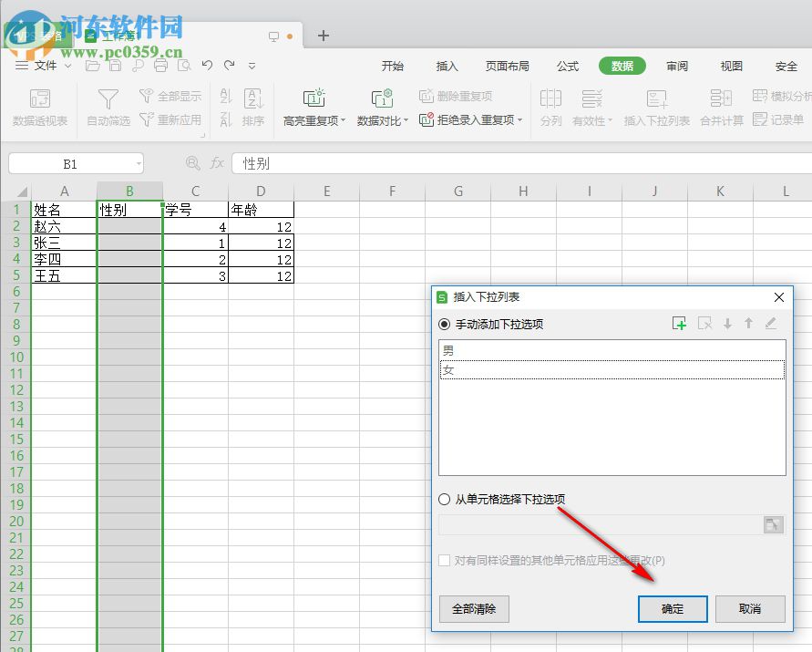Click the 拒绝录入重复项 reject duplicates toggle
812x652 pixels.
click(x=470, y=119)
